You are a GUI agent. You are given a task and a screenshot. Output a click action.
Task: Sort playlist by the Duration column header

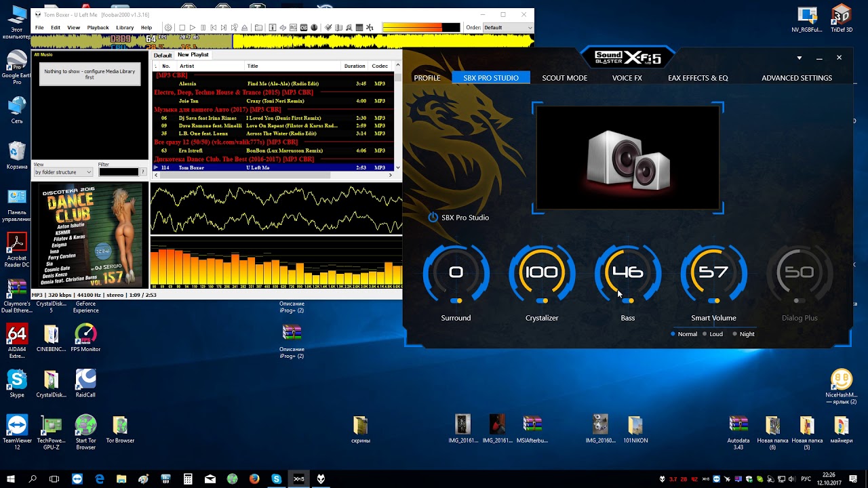[x=355, y=66]
